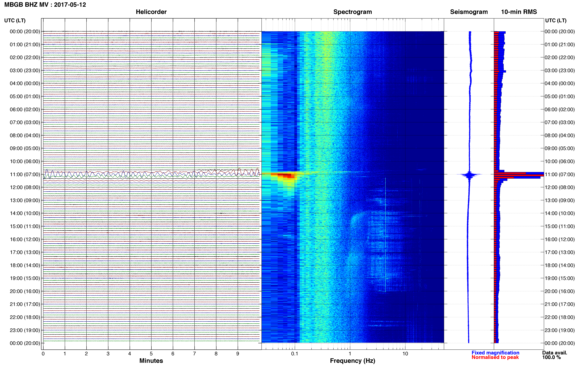The height and width of the screenshot is (368, 588).
Task: Click left-axis time label 08:00 (04:00)
Action: coord(25,135)
